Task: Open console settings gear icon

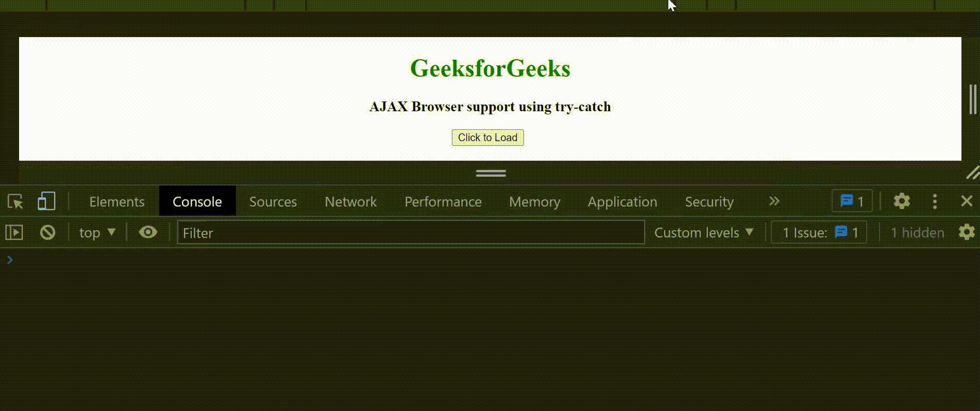Action: pyautogui.click(x=967, y=232)
